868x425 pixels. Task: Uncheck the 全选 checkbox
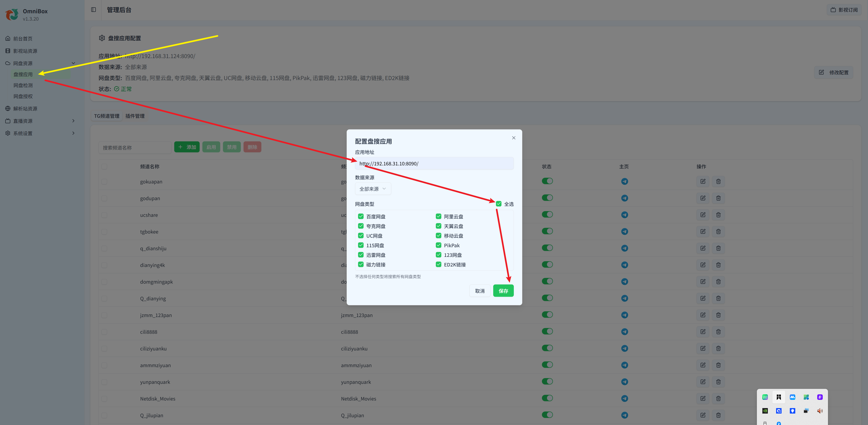tap(499, 204)
